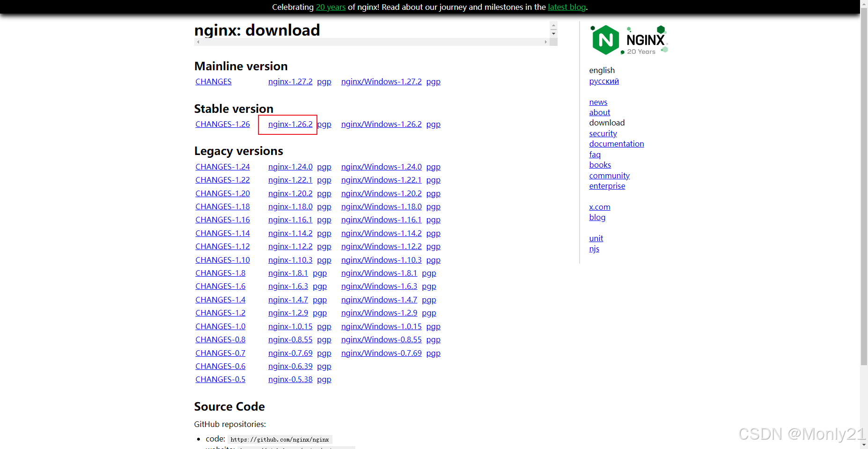Click the horizontal scrollbar track under the heading
Image resolution: width=868 pixels, height=449 pixels.
(372, 42)
